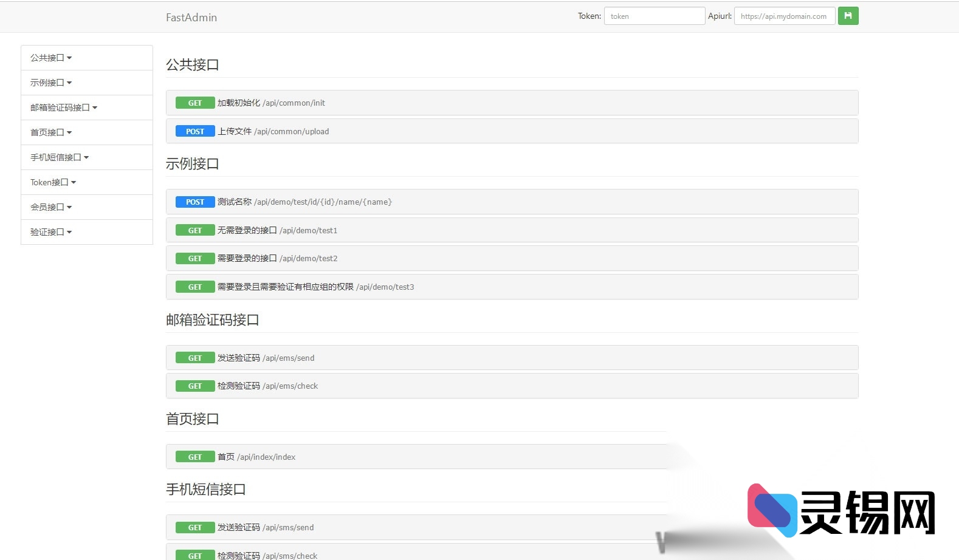Click the green save icon button
This screenshot has height=560, width=959.
tap(848, 16)
